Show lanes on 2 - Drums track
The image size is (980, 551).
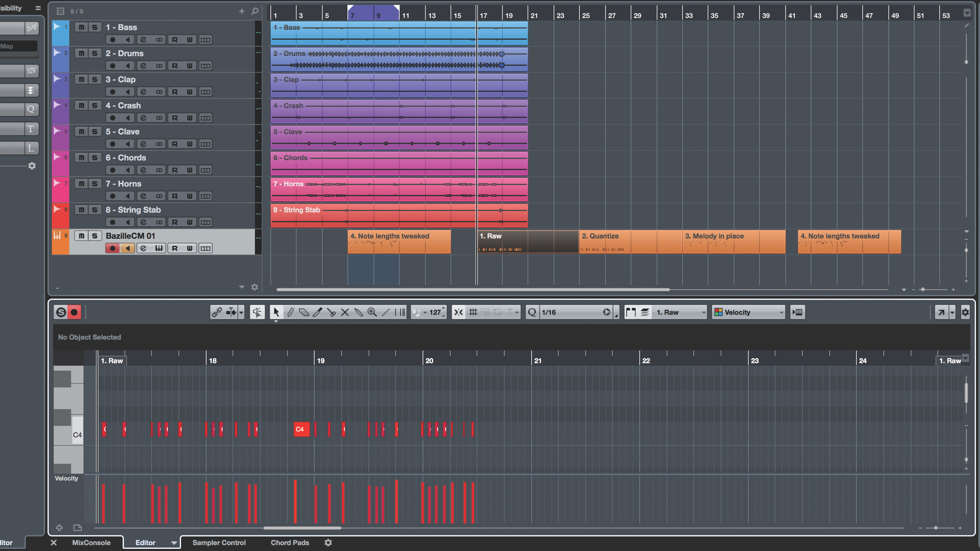click(x=206, y=66)
